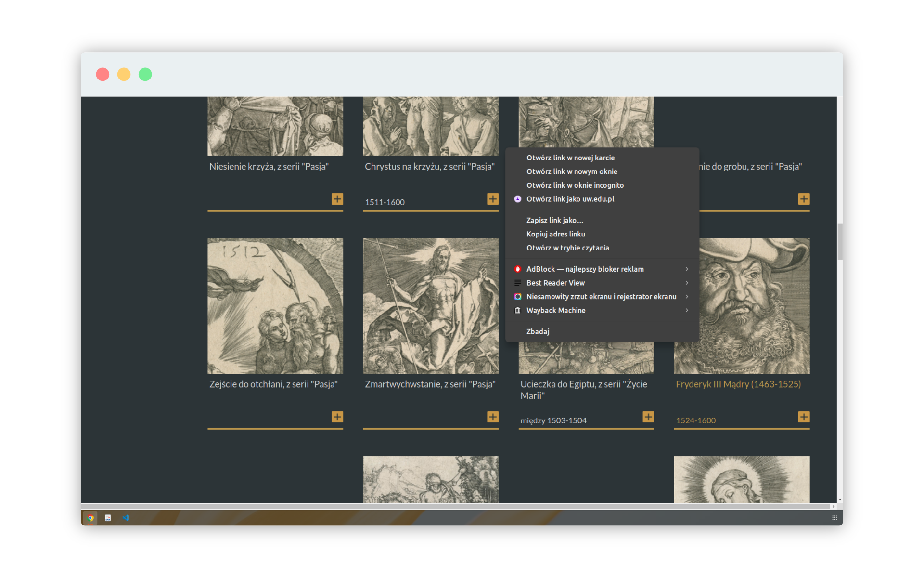Choose Otwórz link jako uw.edu.pl

coord(602,199)
